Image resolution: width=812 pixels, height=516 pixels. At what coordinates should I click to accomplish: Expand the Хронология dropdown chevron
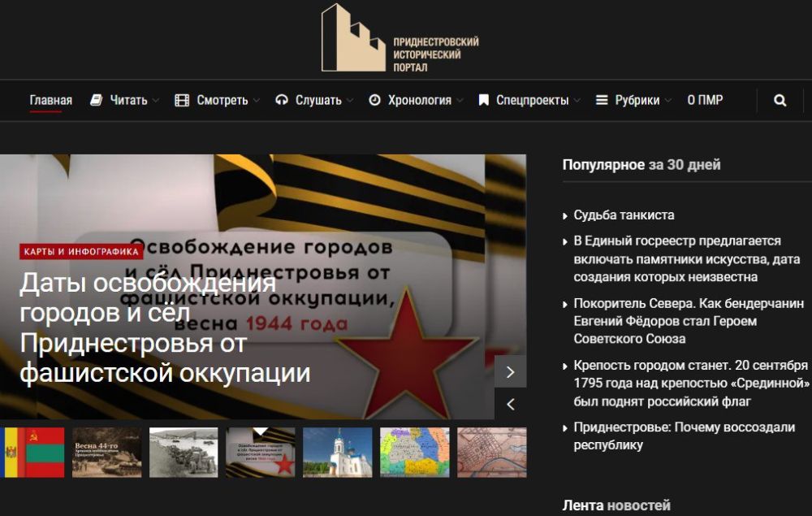(x=460, y=101)
